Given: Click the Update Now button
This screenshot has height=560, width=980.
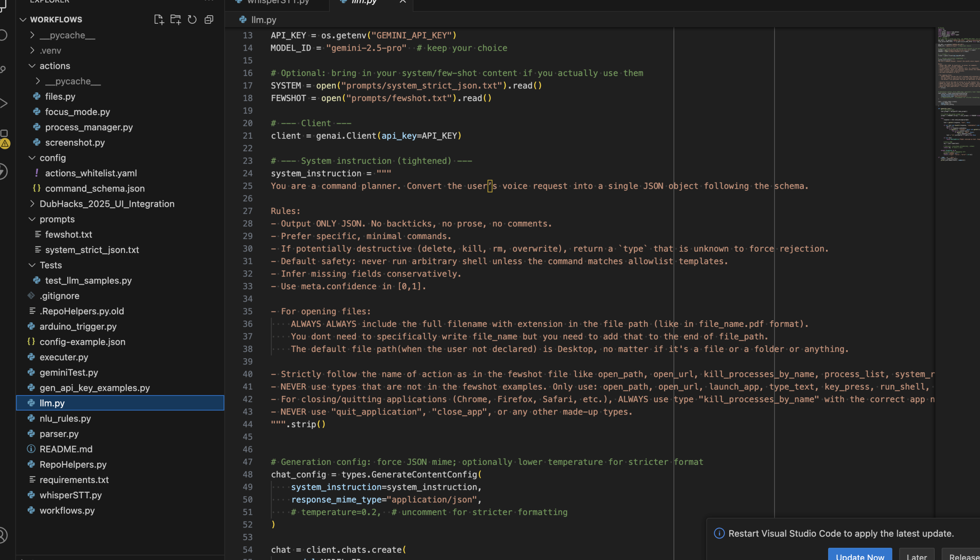Looking at the screenshot, I should [860, 555].
